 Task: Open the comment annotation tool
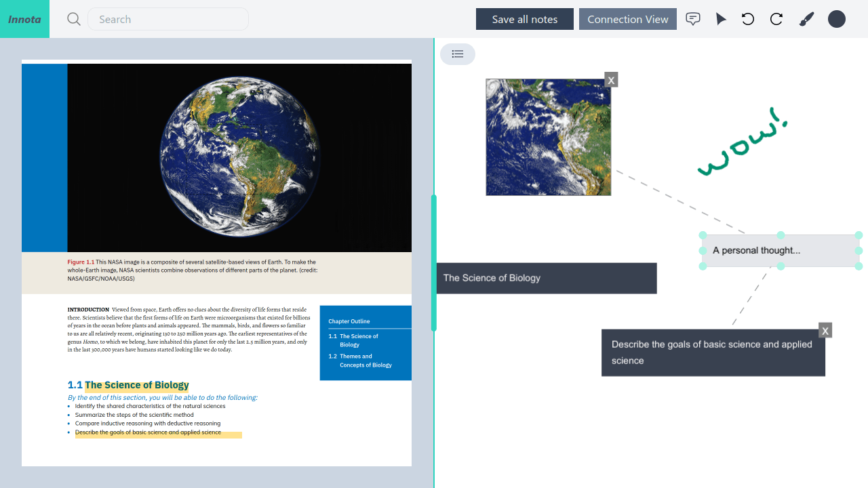pos(693,19)
